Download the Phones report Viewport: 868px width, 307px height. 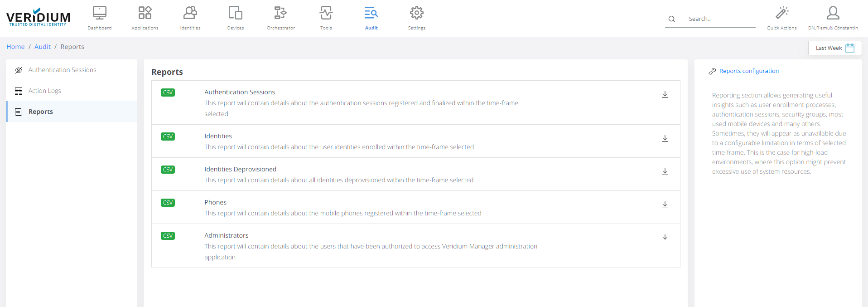click(665, 205)
